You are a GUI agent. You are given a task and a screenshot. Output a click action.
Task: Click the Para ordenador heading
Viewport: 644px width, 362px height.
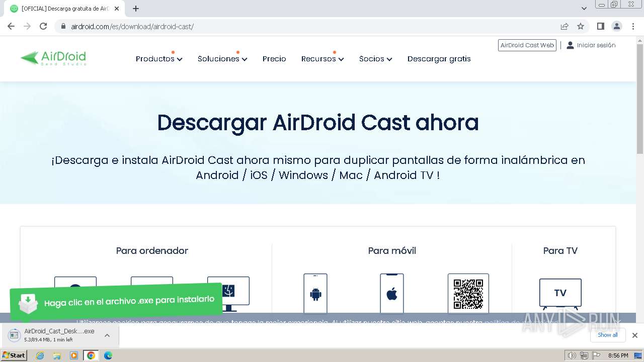click(x=152, y=250)
